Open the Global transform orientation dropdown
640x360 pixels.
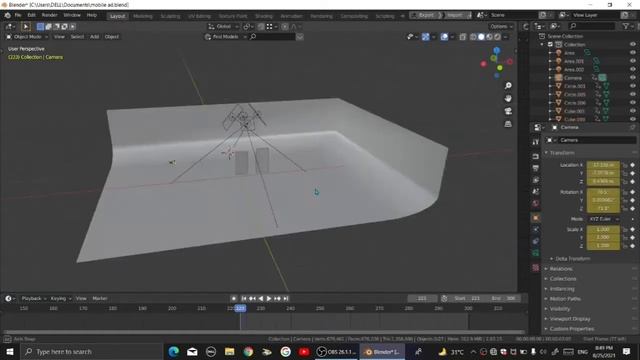(x=224, y=27)
